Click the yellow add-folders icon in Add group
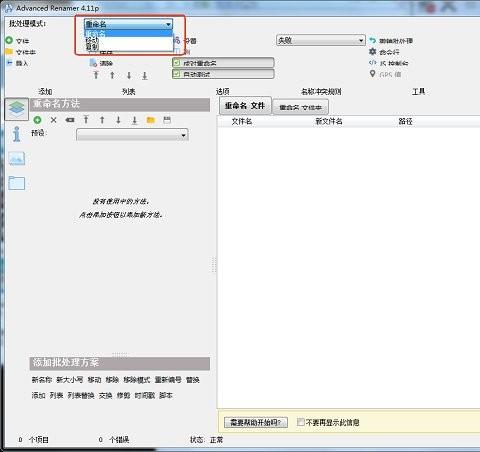The height and width of the screenshot is (452, 480). coord(9,52)
